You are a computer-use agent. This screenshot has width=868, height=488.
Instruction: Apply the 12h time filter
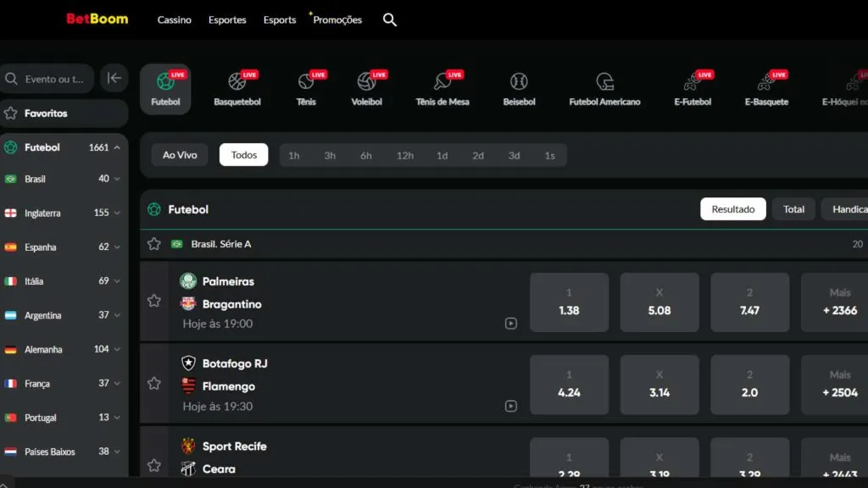tap(404, 155)
